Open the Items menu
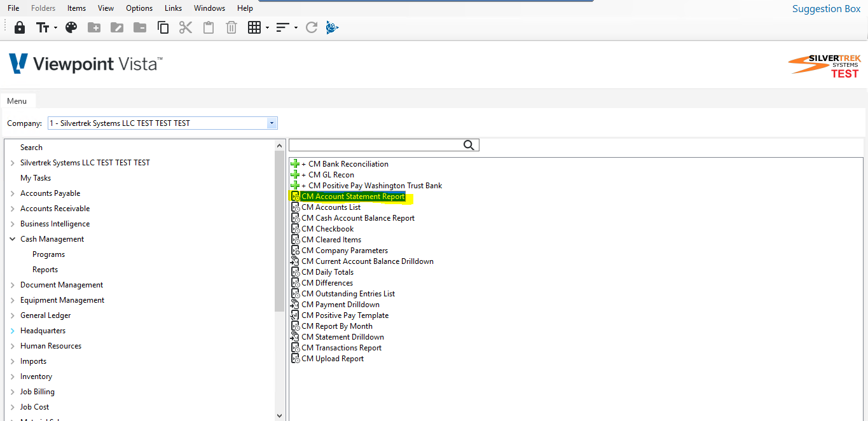This screenshot has width=868, height=421. pos(76,8)
